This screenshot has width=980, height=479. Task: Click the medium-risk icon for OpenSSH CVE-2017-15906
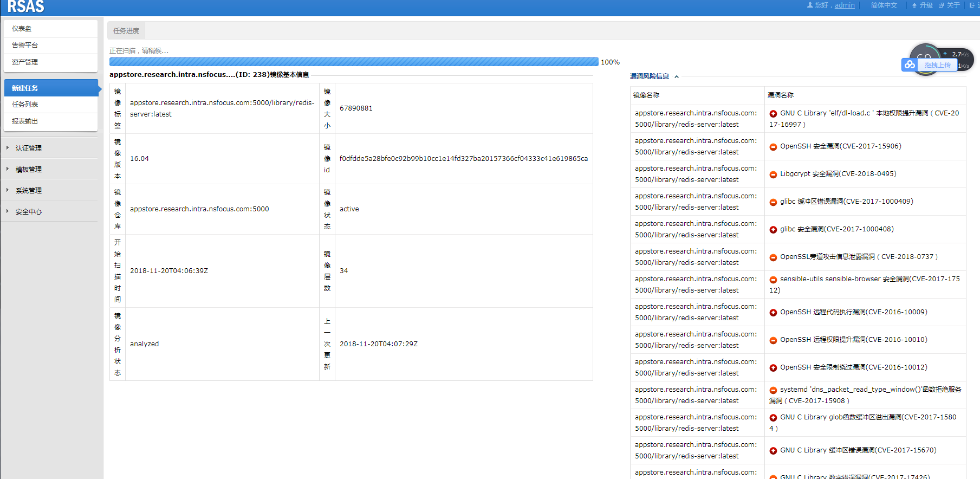tap(773, 147)
